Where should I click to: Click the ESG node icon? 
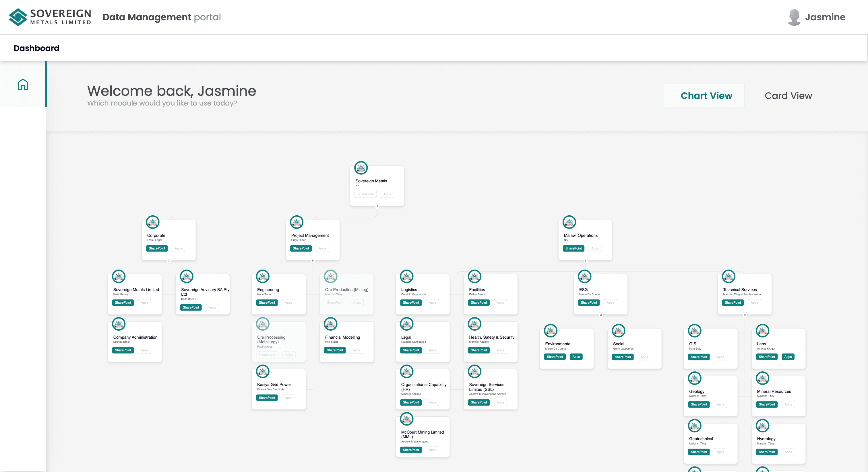pyautogui.click(x=585, y=276)
